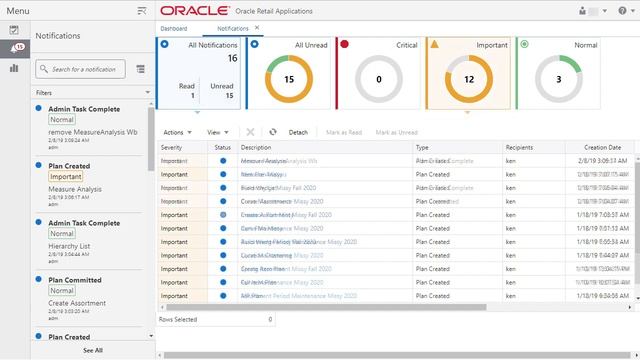Screen dimensions: 640x360
Task: Sort by the Type column header
Action: 458,147
